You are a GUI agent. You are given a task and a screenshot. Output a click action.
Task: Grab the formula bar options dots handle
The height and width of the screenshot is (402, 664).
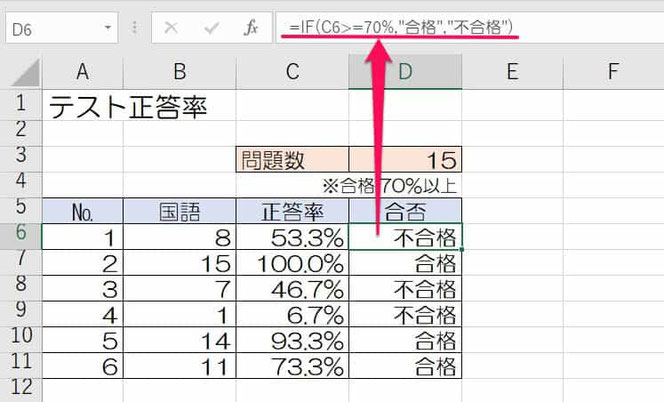134,28
